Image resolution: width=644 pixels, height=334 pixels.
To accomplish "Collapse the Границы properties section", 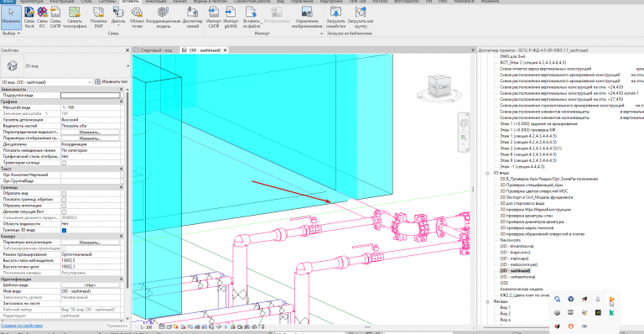I will 121,187.
